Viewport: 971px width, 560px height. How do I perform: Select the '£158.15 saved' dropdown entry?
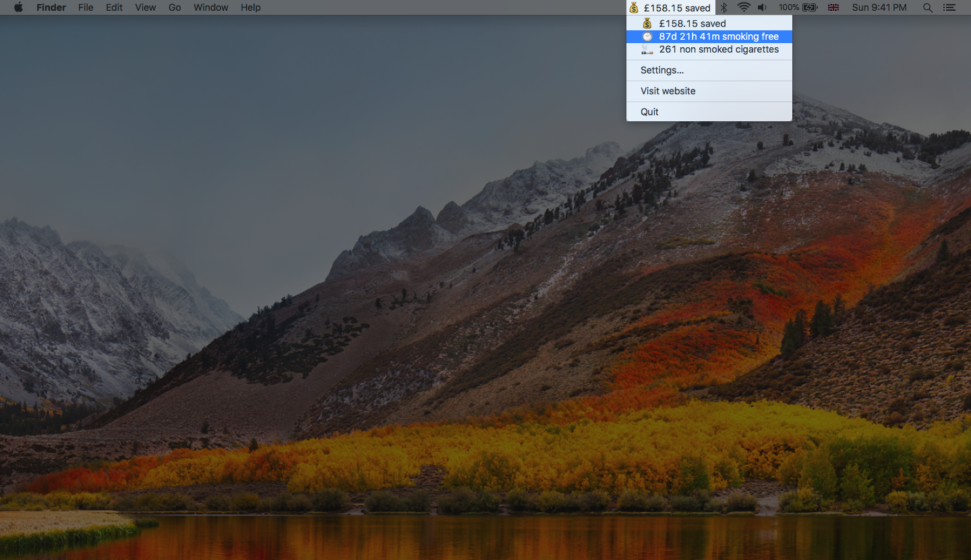click(709, 24)
